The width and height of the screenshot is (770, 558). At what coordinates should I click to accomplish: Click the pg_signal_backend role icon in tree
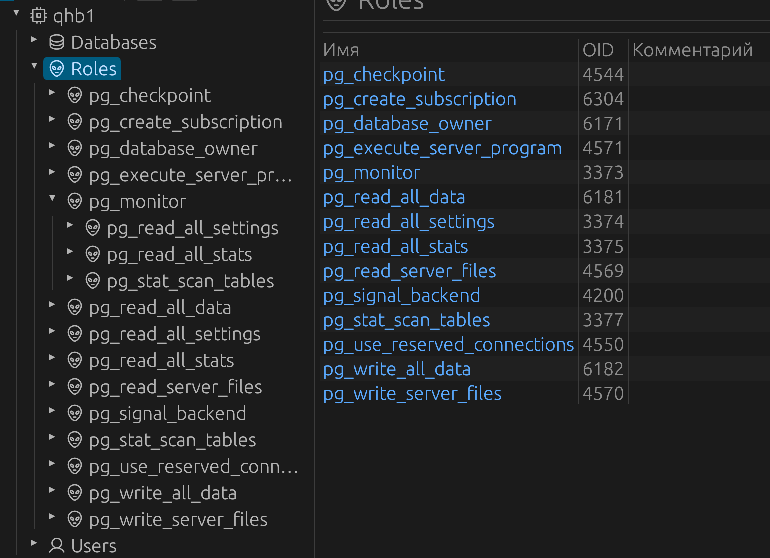click(x=75, y=414)
